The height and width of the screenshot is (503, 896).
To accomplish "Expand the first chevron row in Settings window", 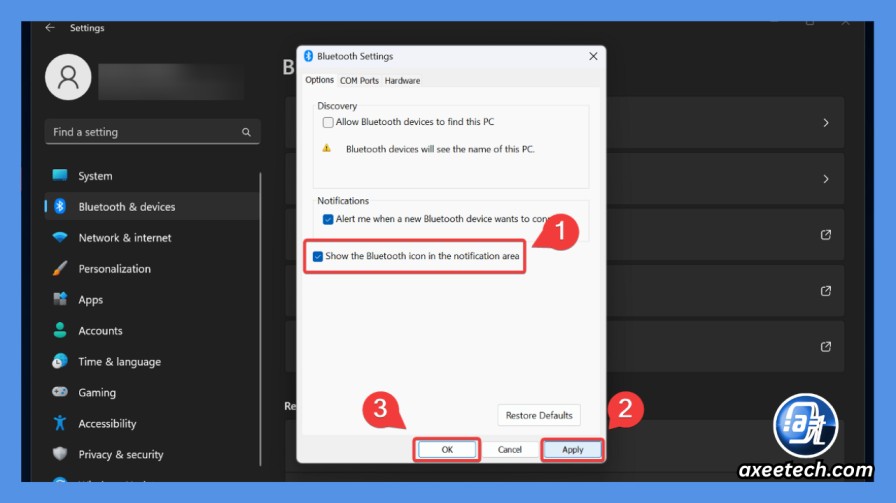I will tap(826, 123).
